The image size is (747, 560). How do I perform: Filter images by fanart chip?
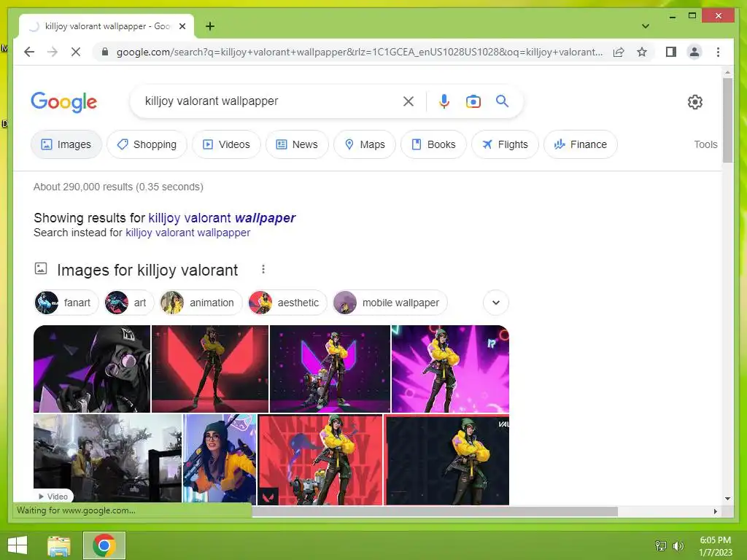point(66,303)
